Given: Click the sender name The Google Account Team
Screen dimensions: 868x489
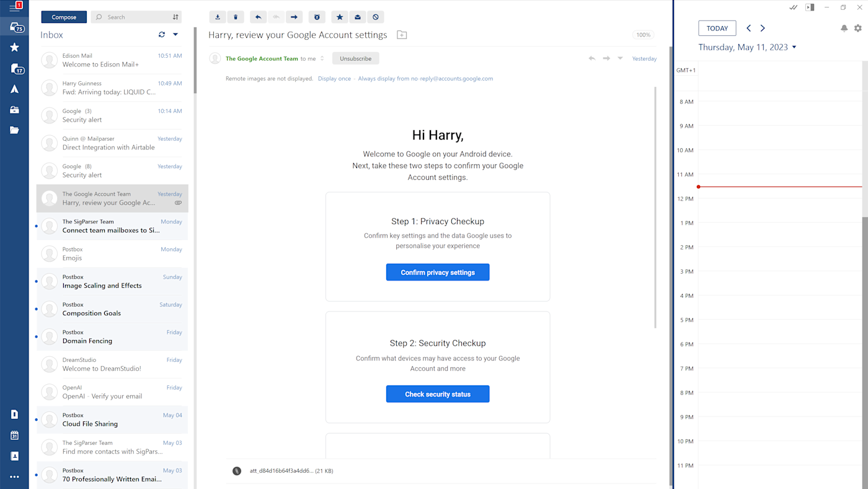Looking at the screenshot, I should (262, 58).
